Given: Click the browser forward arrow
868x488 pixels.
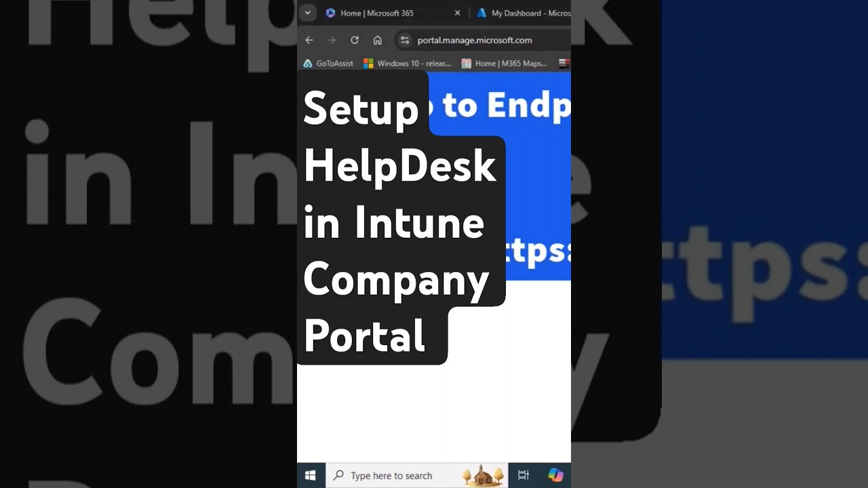Looking at the screenshot, I should (x=332, y=40).
